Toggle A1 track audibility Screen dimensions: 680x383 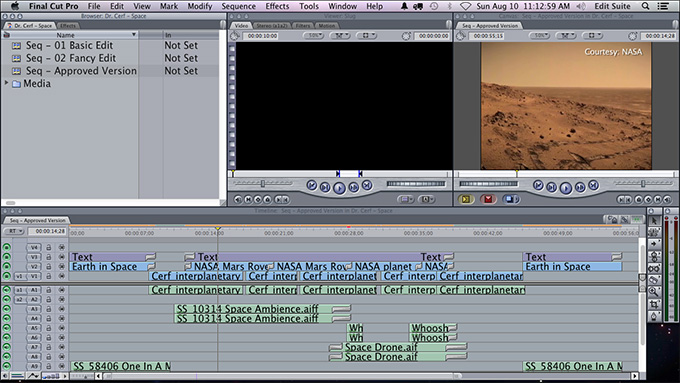(7, 290)
